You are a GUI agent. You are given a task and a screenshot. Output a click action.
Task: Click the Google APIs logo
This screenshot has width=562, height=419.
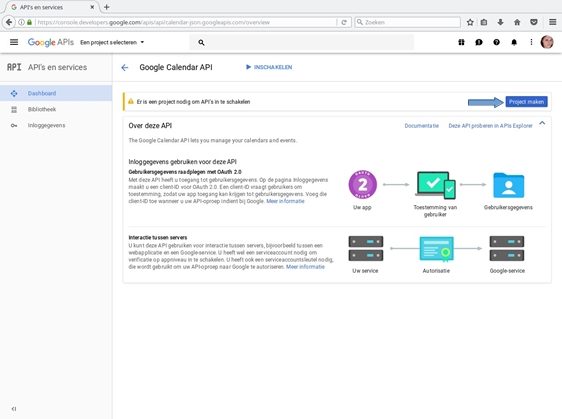click(51, 42)
